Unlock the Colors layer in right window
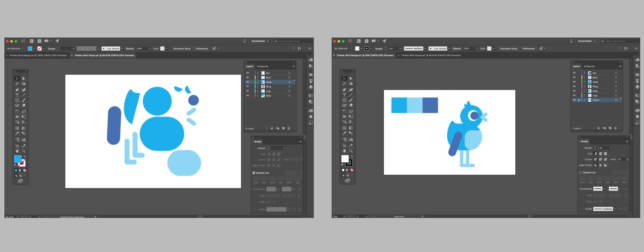 (x=579, y=100)
